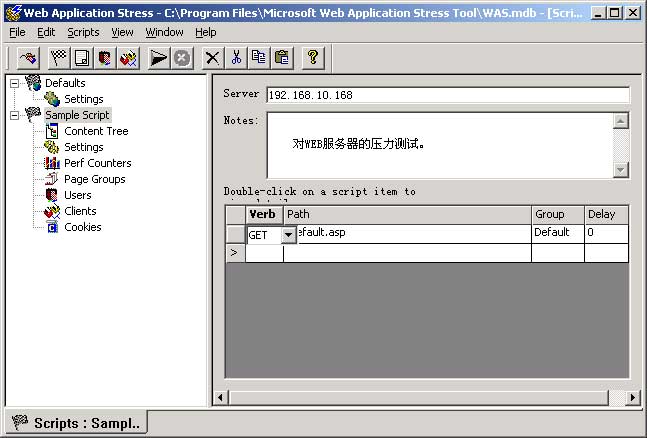
Task: Select the Page Groups label
Action: 95,179
